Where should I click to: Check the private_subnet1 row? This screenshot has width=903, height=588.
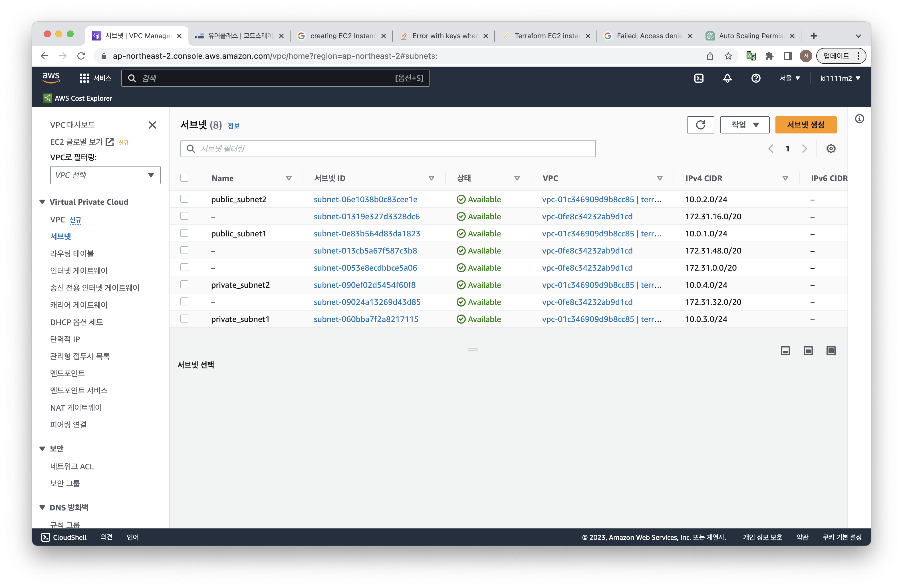tap(184, 319)
